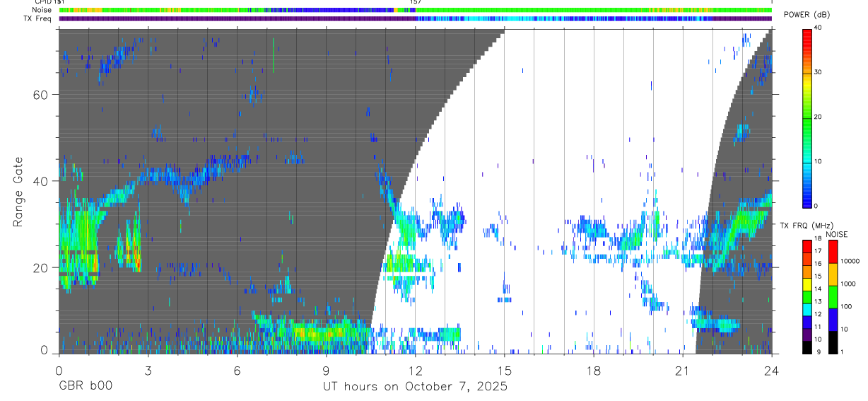
Task: Click the 15 tick on UT hours axis
Action: point(504,371)
